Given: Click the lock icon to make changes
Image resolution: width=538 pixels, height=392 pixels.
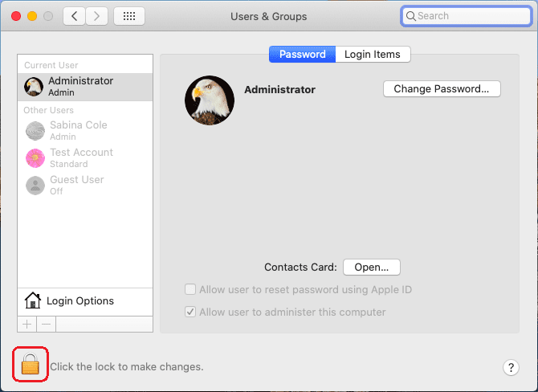Looking at the screenshot, I should (x=30, y=365).
